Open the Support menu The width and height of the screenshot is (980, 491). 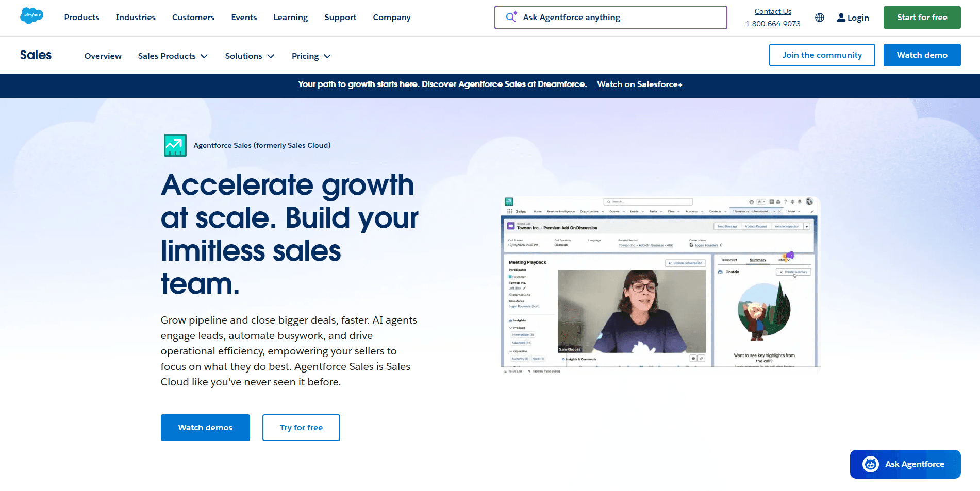[340, 18]
